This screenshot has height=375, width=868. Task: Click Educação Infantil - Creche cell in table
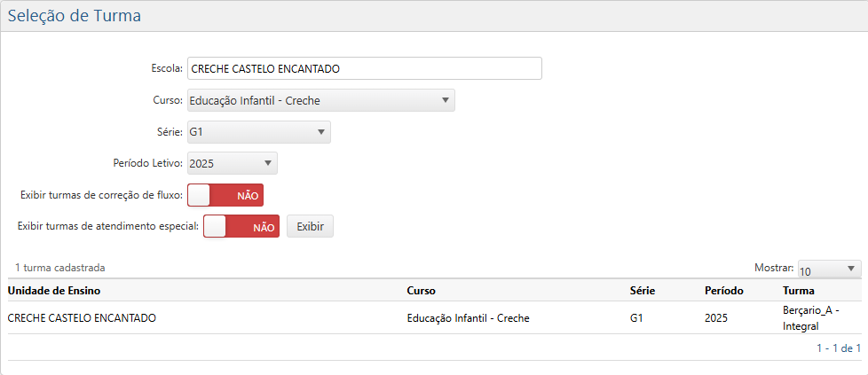click(x=468, y=317)
